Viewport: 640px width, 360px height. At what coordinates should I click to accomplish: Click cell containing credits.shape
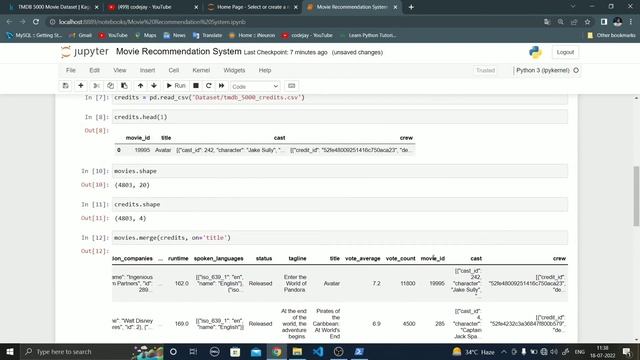click(x=340, y=204)
